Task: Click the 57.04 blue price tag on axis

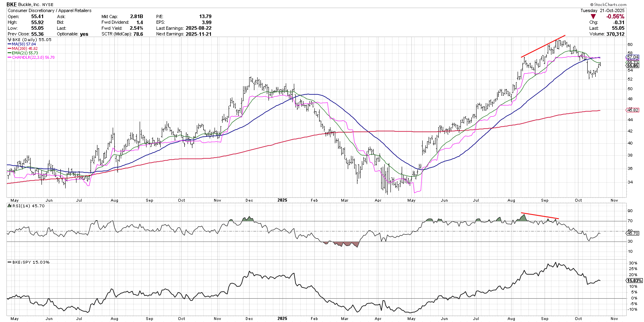Action: point(633,57)
